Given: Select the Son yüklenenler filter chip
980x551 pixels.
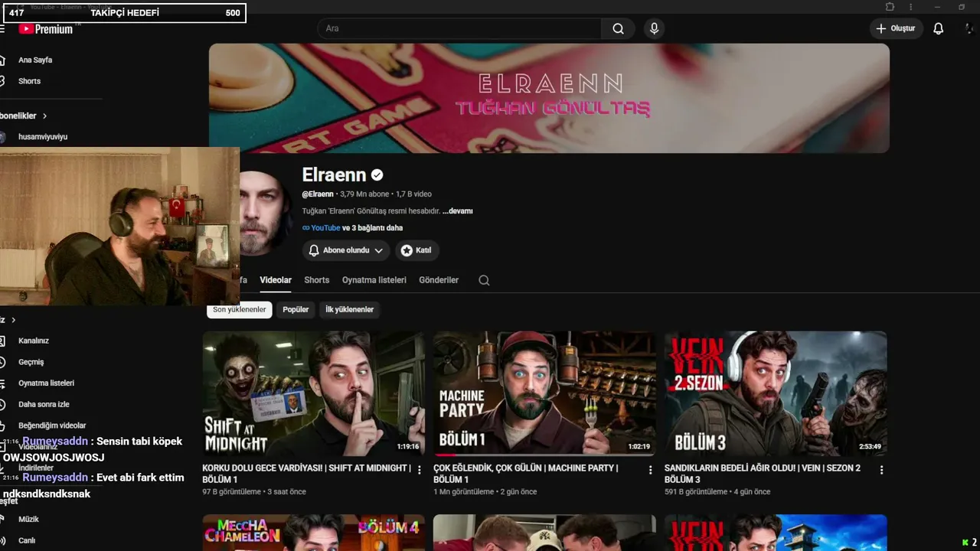Looking at the screenshot, I should [x=240, y=310].
